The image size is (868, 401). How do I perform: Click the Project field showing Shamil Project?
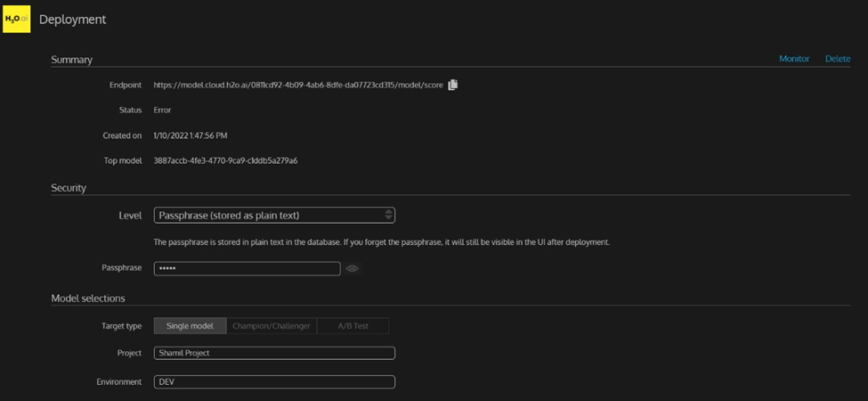coord(274,353)
